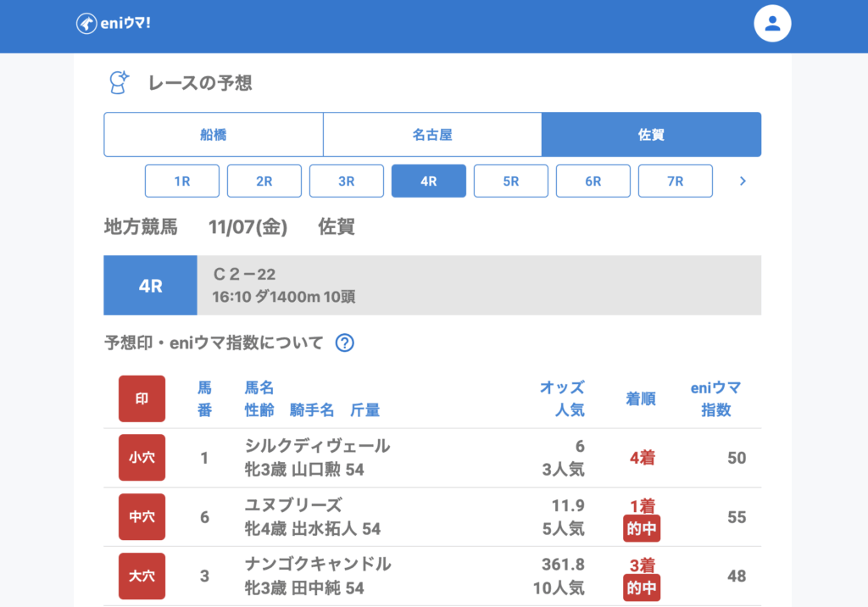Click the eniウマ! horse logo
Image resolution: width=868 pixels, height=607 pixels.
114,24
